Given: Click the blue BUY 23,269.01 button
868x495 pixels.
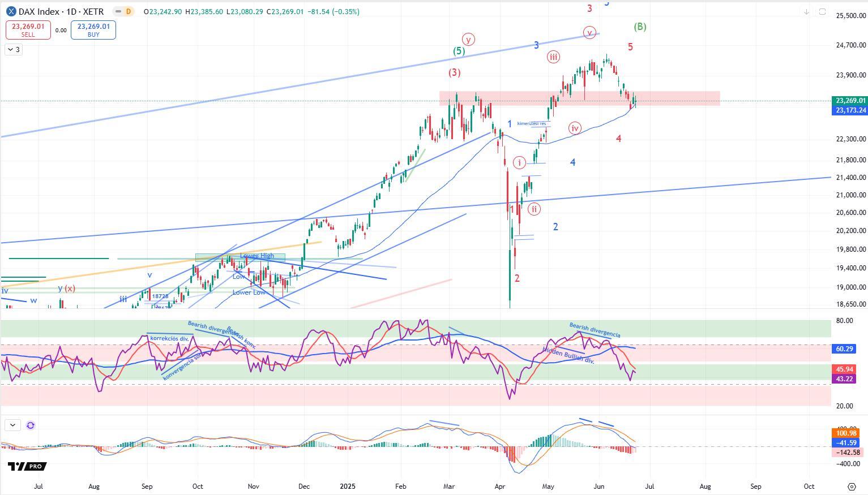Looking at the screenshot, I should [93, 30].
